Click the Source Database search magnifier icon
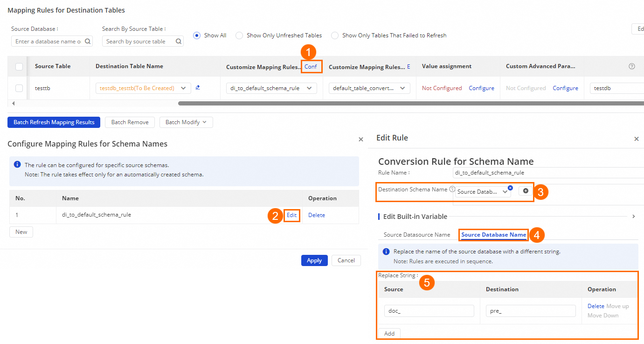The height and width of the screenshot is (344, 644). pos(87,42)
